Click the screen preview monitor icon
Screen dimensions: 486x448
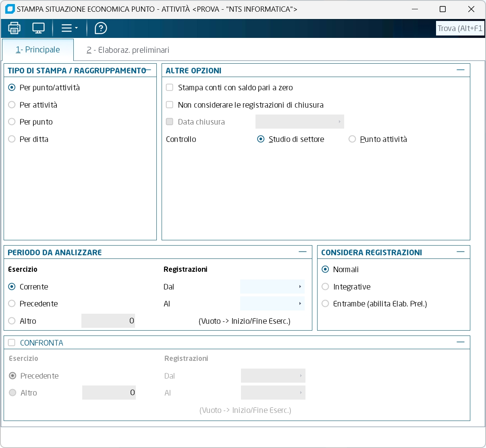[38, 28]
